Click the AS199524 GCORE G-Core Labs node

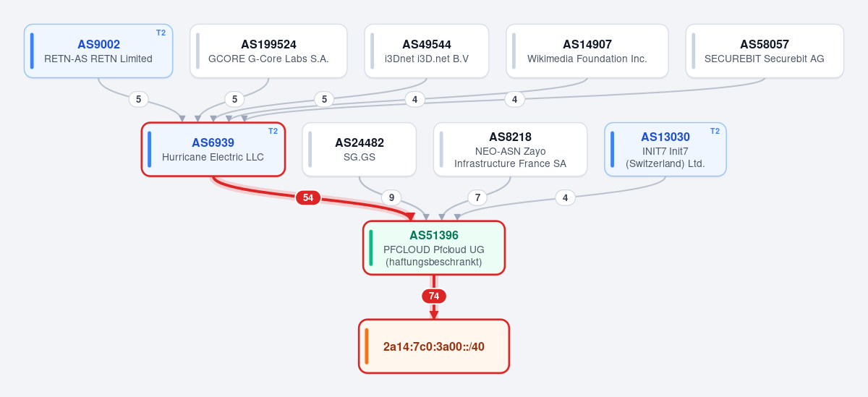point(268,51)
